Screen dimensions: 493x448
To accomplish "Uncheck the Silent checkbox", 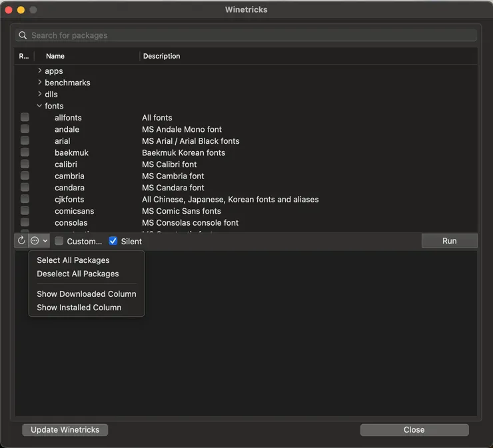I will pyautogui.click(x=113, y=241).
